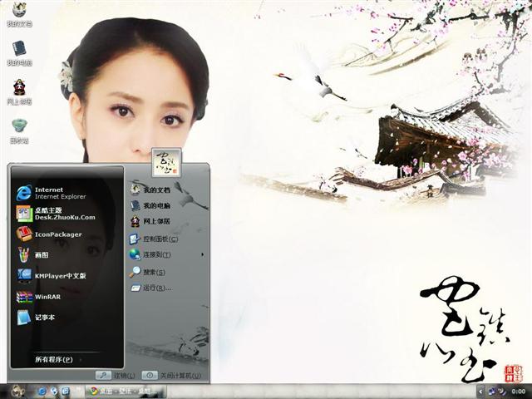Viewport: 532px width, 399px height.
Task: Expand hidden system tray icons arrow
Action: (480, 392)
